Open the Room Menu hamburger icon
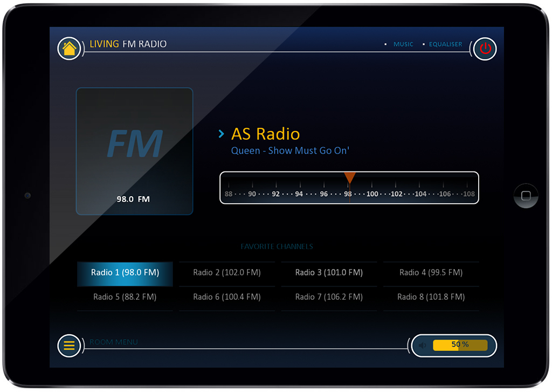This screenshot has width=552, height=392. (x=69, y=346)
